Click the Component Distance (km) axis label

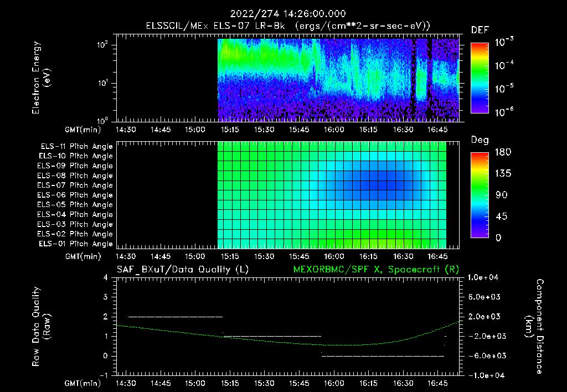(534, 327)
